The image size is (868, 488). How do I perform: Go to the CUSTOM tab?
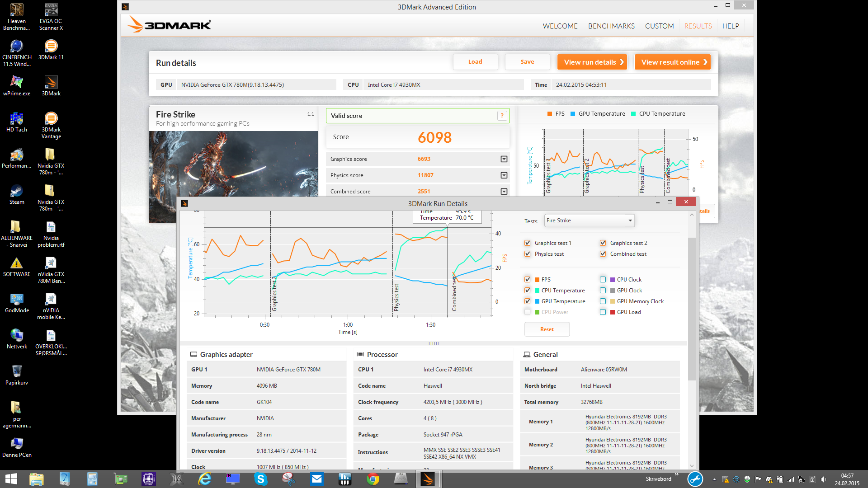point(659,26)
